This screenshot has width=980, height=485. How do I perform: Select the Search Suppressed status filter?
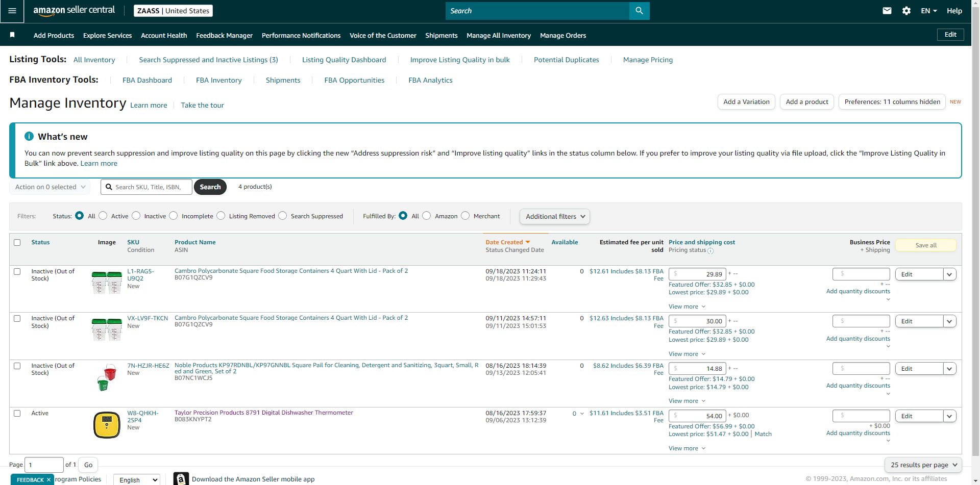[283, 216]
